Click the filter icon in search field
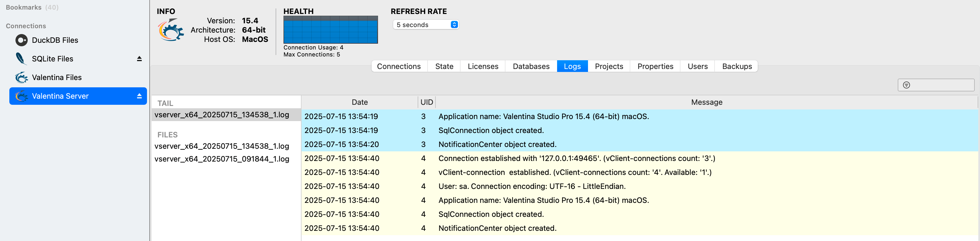The width and height of the screenshot is (980, 241). (x=906, y=85)
